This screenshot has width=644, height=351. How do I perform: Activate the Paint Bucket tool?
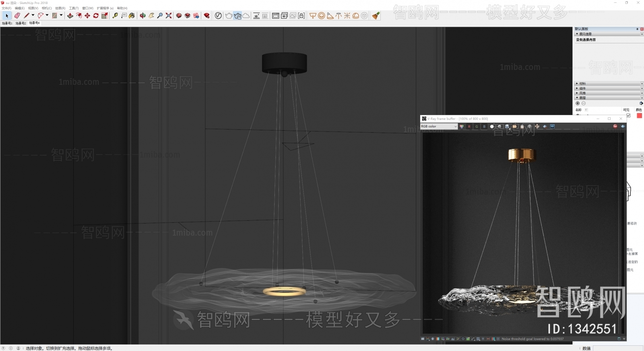point(132,16)
